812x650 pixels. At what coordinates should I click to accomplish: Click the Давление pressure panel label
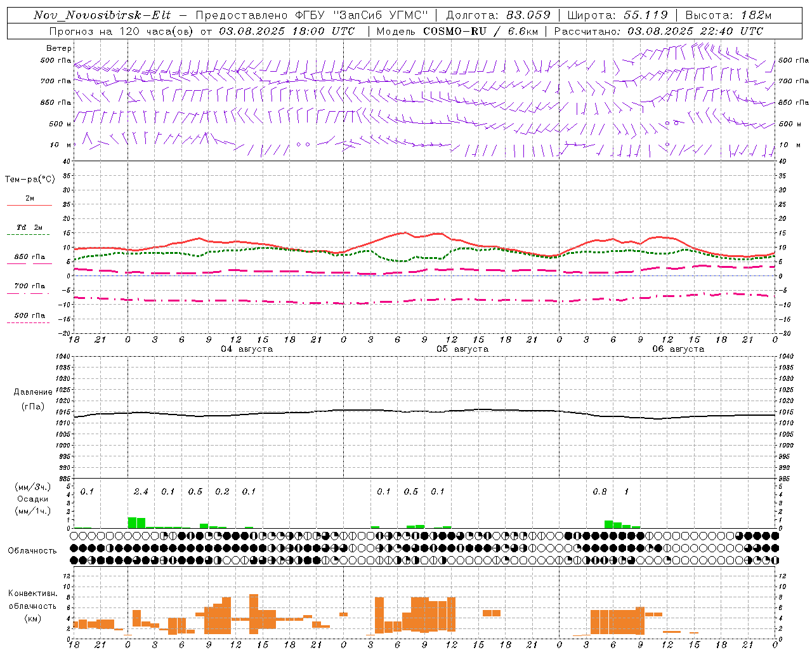(x=33, y=392)
